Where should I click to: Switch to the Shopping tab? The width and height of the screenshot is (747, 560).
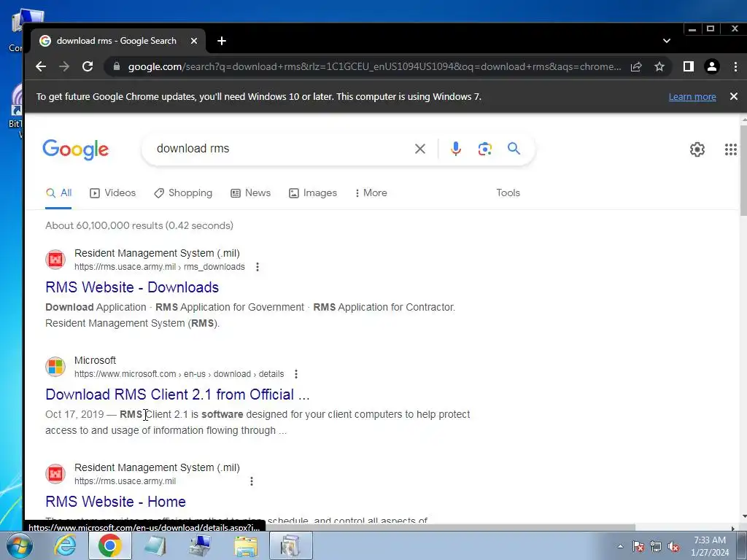pos(183,192)
